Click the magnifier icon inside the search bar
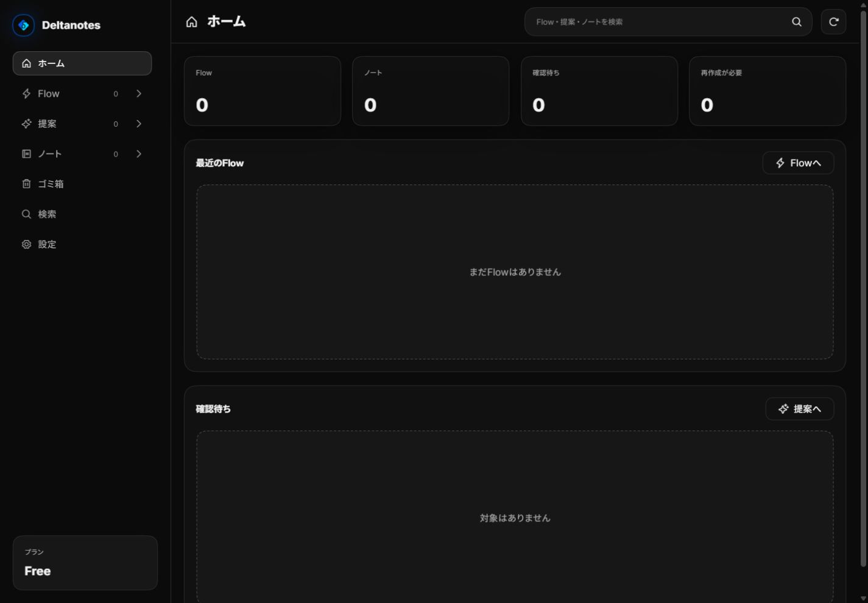This screenshot has width=868, height=603. [797, 22]
